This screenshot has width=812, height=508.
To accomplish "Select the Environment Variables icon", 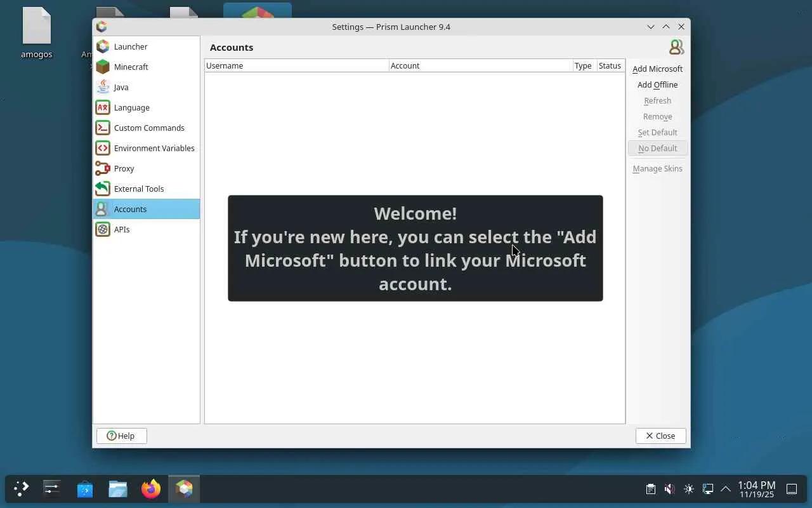I will pyautogui.click(x=103, y=148).
